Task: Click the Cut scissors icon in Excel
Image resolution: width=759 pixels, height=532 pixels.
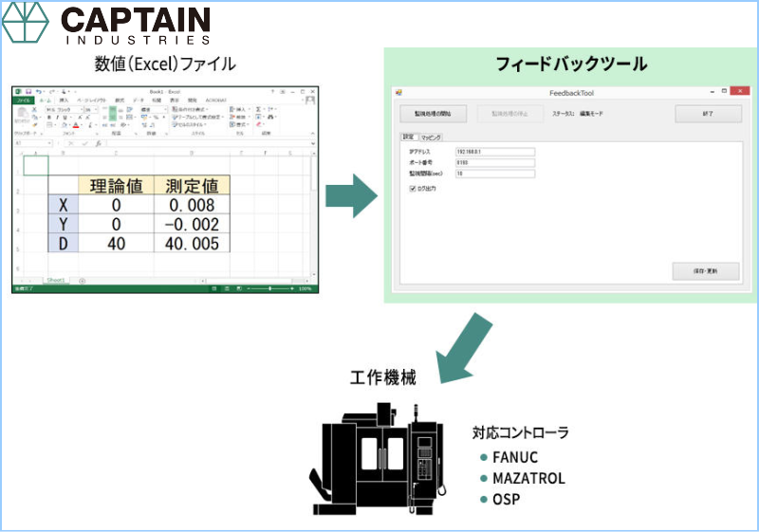Action: [x=34, y=110]
